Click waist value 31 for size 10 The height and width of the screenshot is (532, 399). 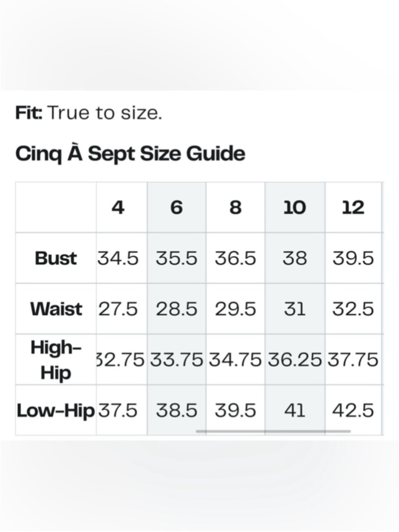tap(295, 309)
